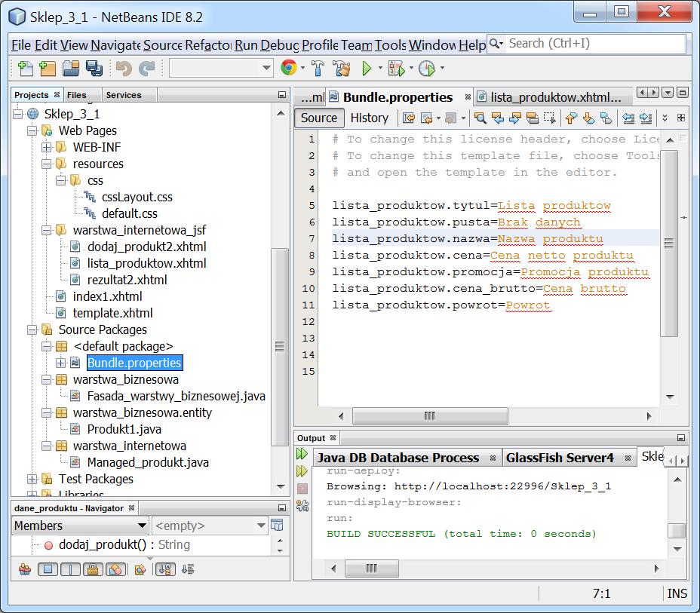Expand the Test Packages node
This screenshot has width=700, height=613.
click(x=32, y=479)
